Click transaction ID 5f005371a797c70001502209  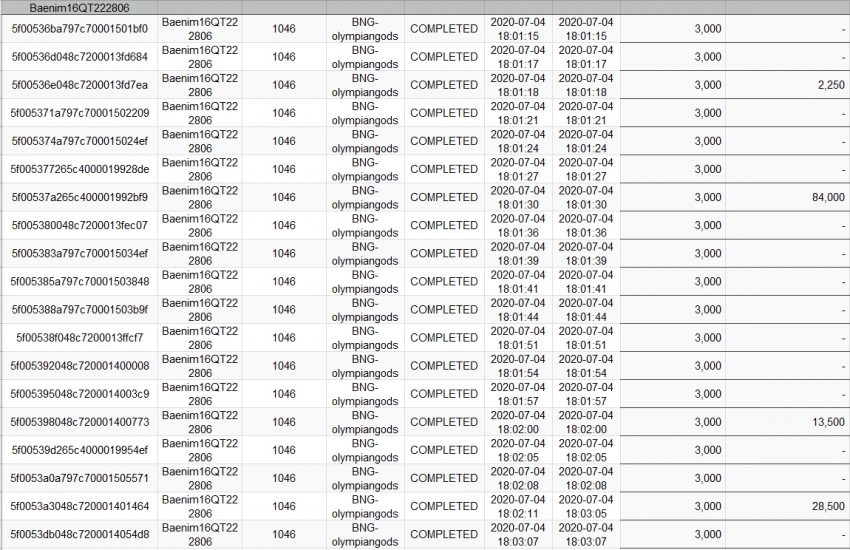(79, 113)
